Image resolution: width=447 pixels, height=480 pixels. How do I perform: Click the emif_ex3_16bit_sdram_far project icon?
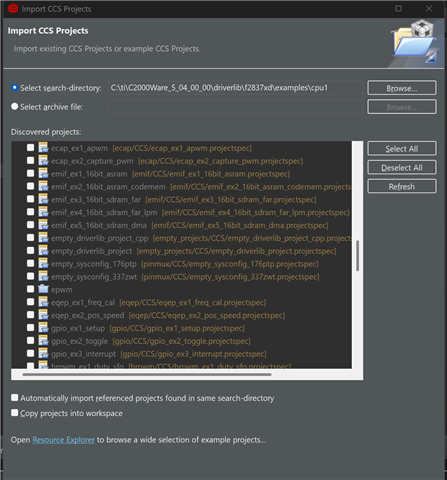click(43, 199)
